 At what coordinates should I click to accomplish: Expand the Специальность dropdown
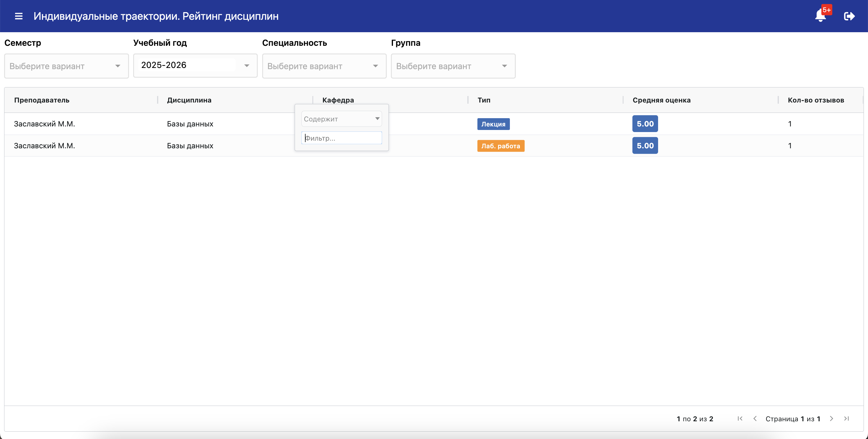[x=324, y=66]
